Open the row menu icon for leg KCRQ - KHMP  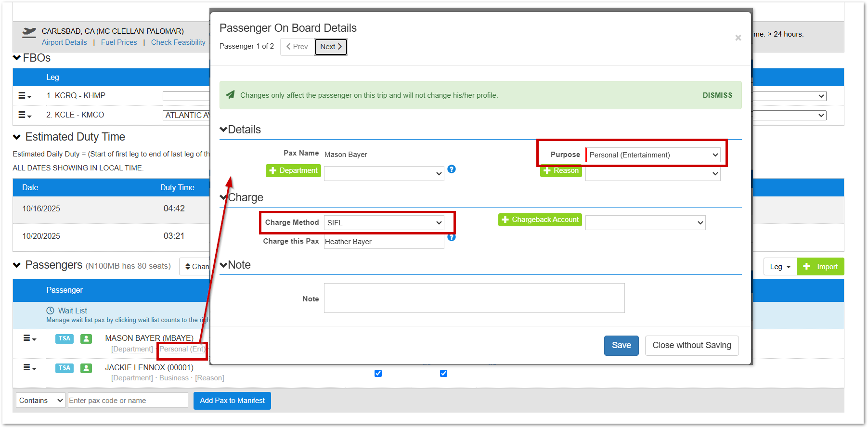pyautogui.click(x=25, y=96)
